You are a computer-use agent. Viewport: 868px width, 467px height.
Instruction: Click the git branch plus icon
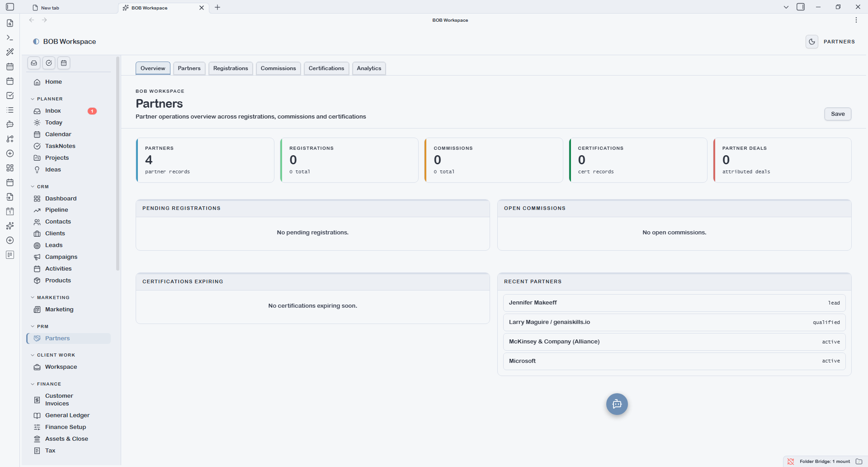click(x=10, y=139)
